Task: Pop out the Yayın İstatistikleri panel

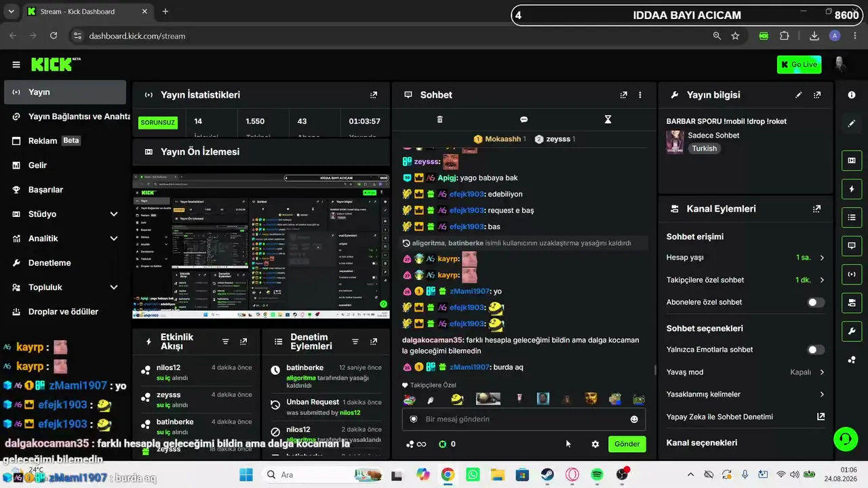Action: click(374, 95)
